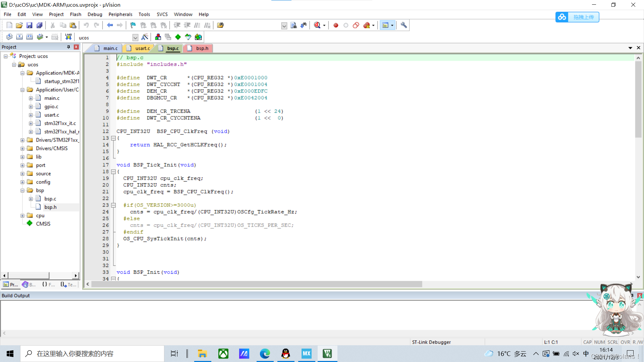
Task: Translate the current file icon
Action: pyautogui.click(x=9, y=37)
